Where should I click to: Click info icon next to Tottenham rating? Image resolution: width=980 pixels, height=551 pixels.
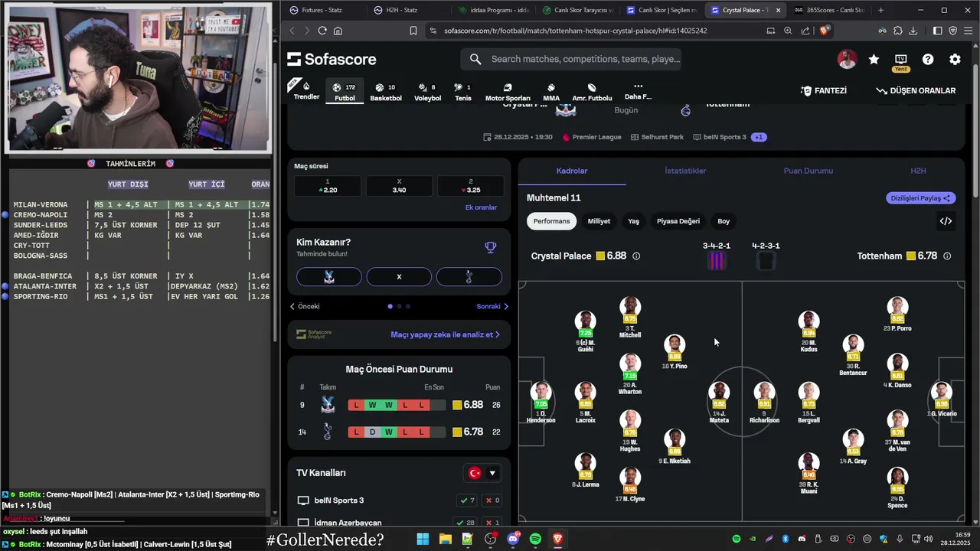947,256
